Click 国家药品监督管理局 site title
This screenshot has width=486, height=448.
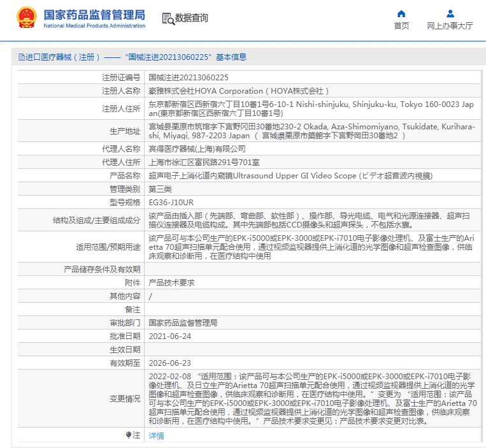click(x=94, y=15)
